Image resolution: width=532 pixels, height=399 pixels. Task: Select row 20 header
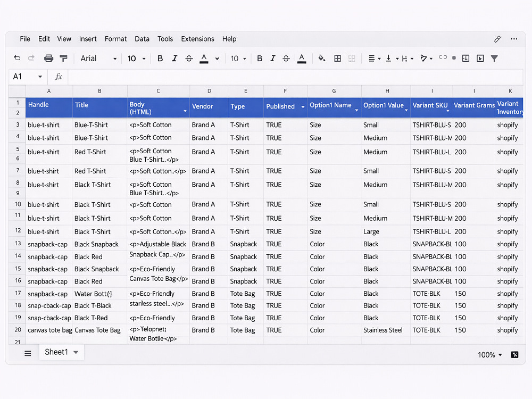coord(18,329)
